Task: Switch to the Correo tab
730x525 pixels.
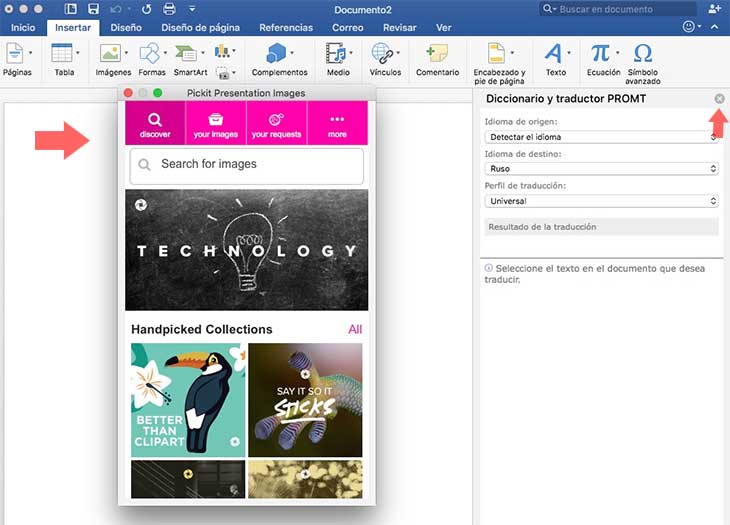Action: point(348,27)
